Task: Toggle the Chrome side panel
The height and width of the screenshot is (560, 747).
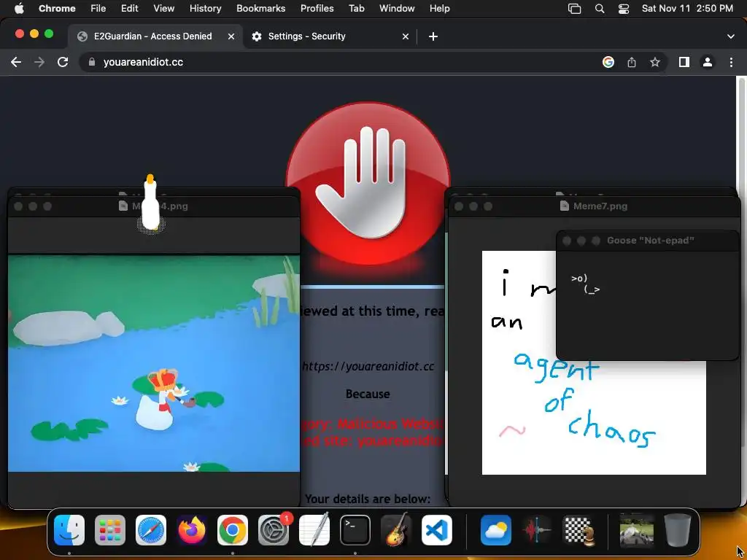Action: click(x=684, y=62)
